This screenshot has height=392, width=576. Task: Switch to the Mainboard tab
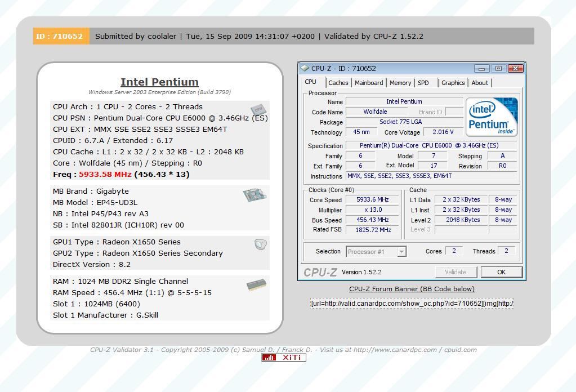(x=369, y=82)
